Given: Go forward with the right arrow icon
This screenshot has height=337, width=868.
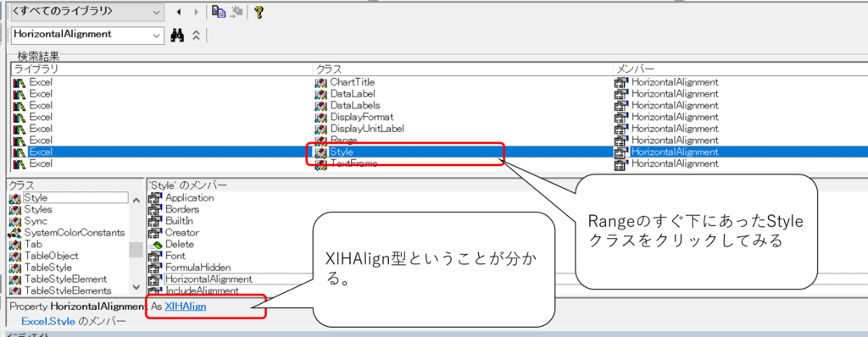Looking at the screenshot, I should click(196, 12).
